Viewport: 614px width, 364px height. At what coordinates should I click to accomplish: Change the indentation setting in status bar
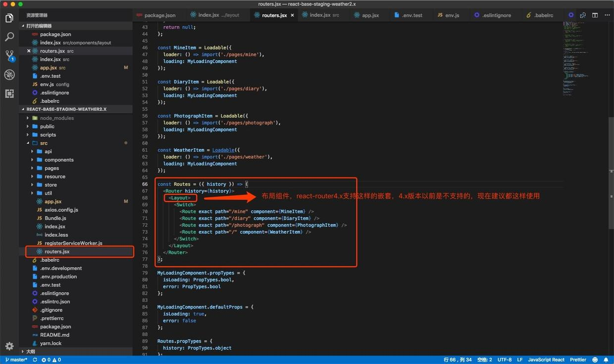(484, 360)
